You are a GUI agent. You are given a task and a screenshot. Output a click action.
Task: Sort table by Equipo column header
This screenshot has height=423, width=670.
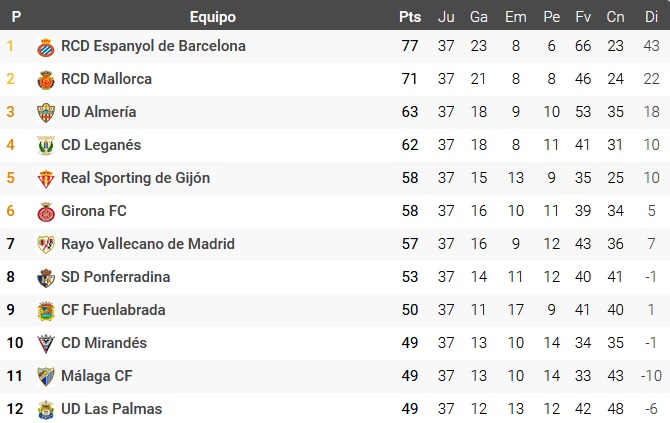coord(212,17)
